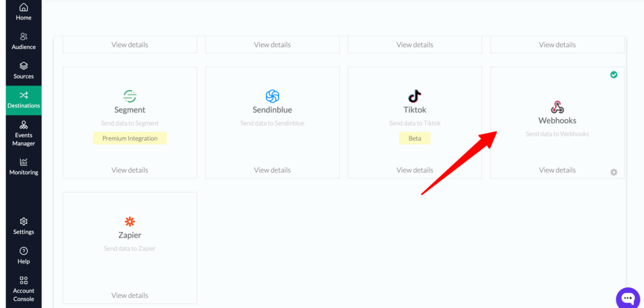This screenshot has width=644, height=308.
Task: View details for Zapier
Action: [130, 295]
